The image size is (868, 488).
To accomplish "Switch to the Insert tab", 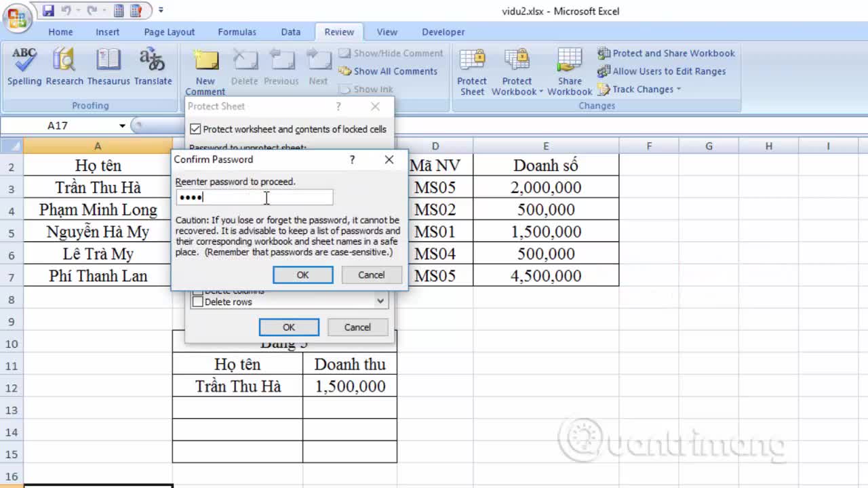I will point(108,32).
